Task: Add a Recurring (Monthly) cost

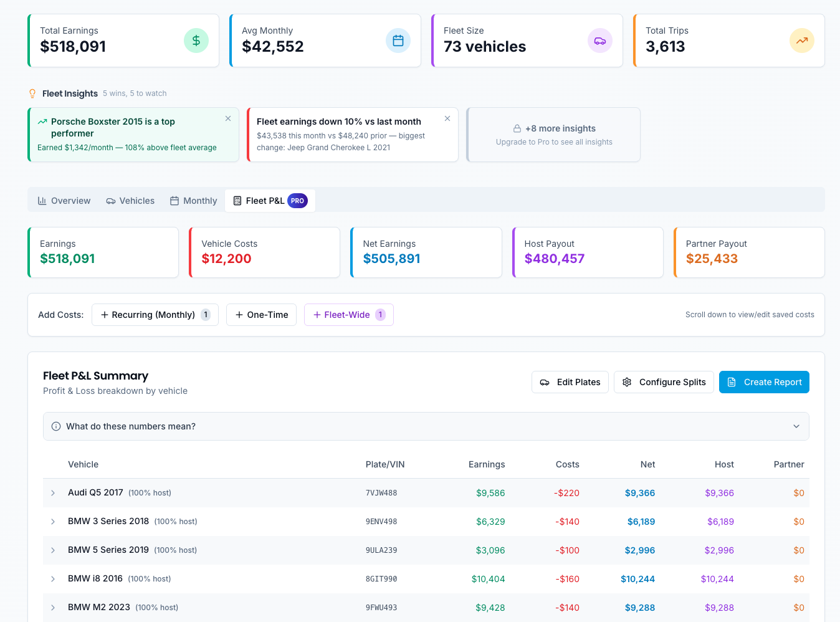Action: 155,315
